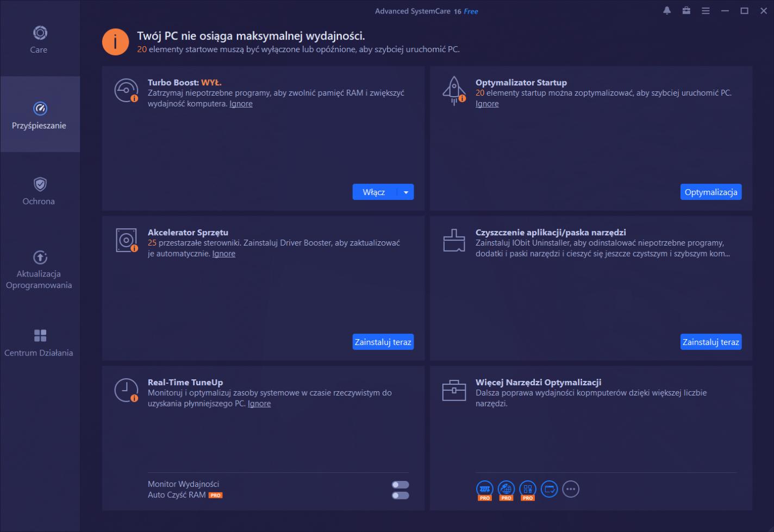Click the Turbo Boost gauge icon
774x532 pixels.
[x=126, y=90]
